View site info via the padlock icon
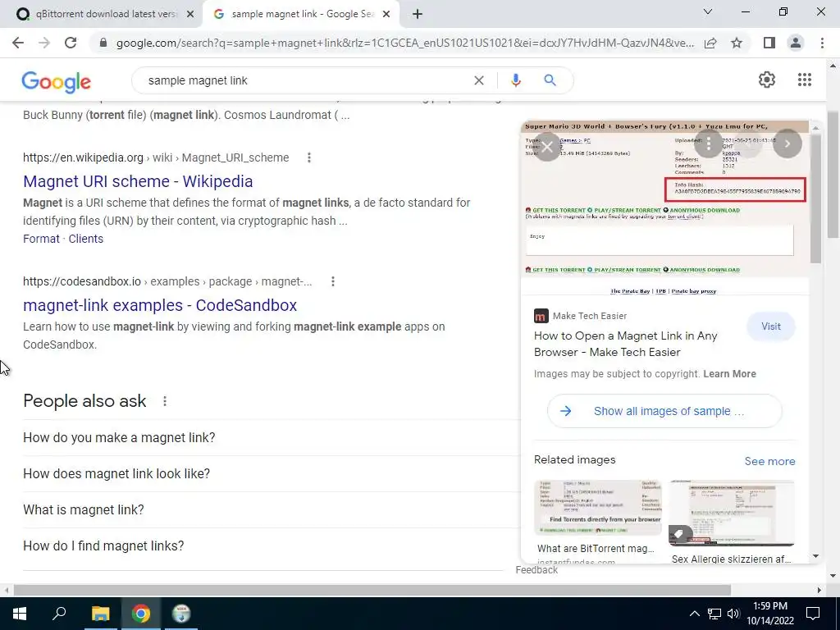This screenshot has width=840, height=630. (103, 43)
